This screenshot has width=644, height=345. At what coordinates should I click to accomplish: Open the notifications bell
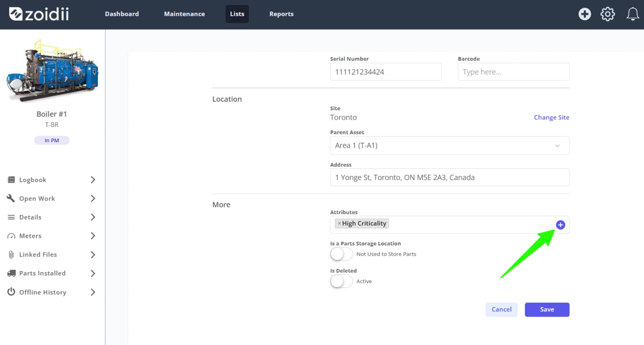click(633, 14)
